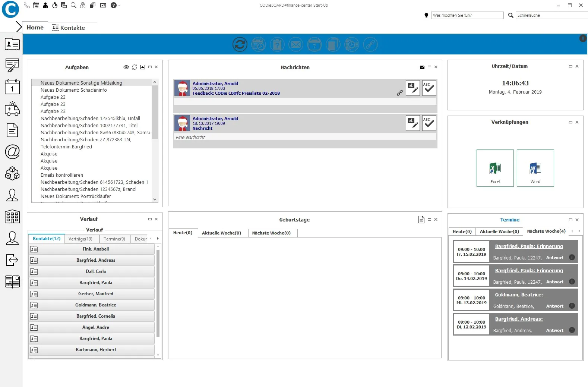The height and width of the screenshot is (387, 588).
Task: Open the @ email sidebar icon
Action: tap(12, 152)
